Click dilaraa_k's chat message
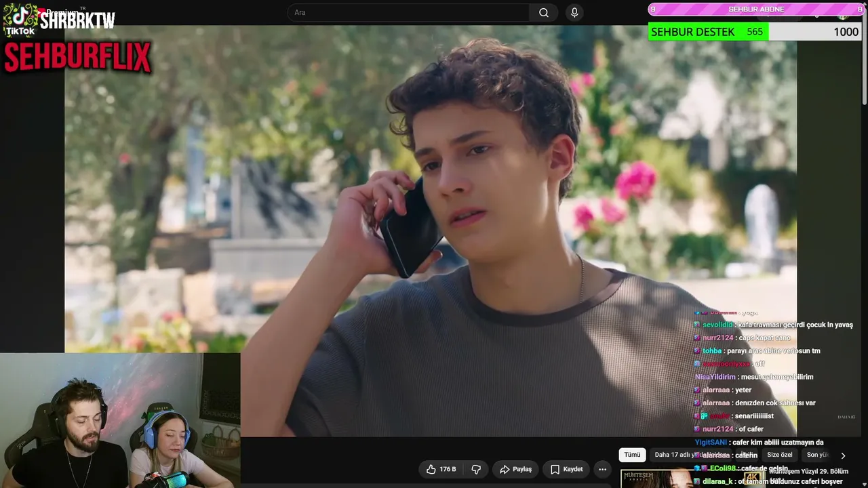 coord(768,481)
